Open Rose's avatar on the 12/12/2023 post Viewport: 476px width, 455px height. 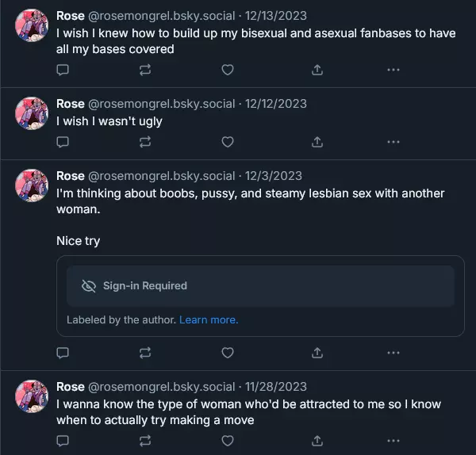(x=33, y=113)
